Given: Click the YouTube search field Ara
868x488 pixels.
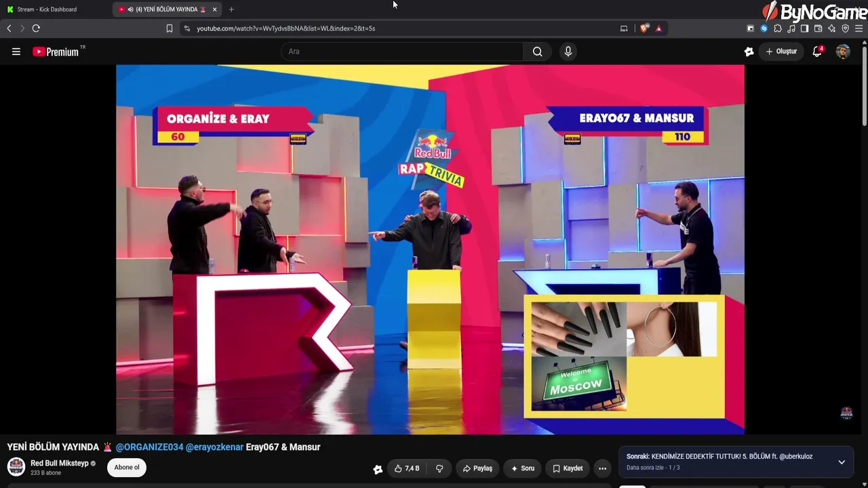Looking at the screenshot, I should 401,52.
